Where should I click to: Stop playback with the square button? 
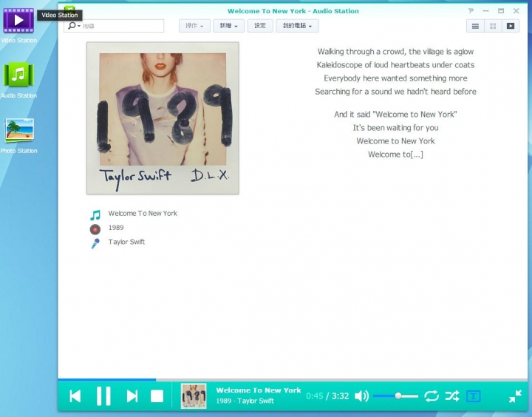coord(157,396)
